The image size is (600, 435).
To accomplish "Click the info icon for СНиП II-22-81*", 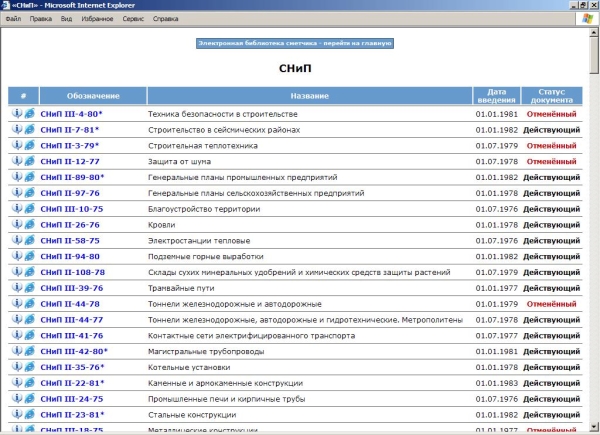I will click(17, 382).
